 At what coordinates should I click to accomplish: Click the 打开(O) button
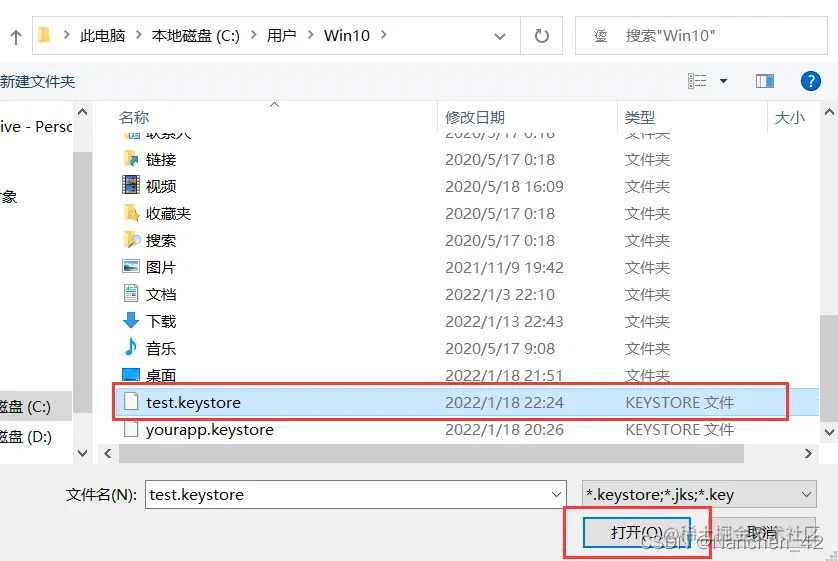(637, 532)
